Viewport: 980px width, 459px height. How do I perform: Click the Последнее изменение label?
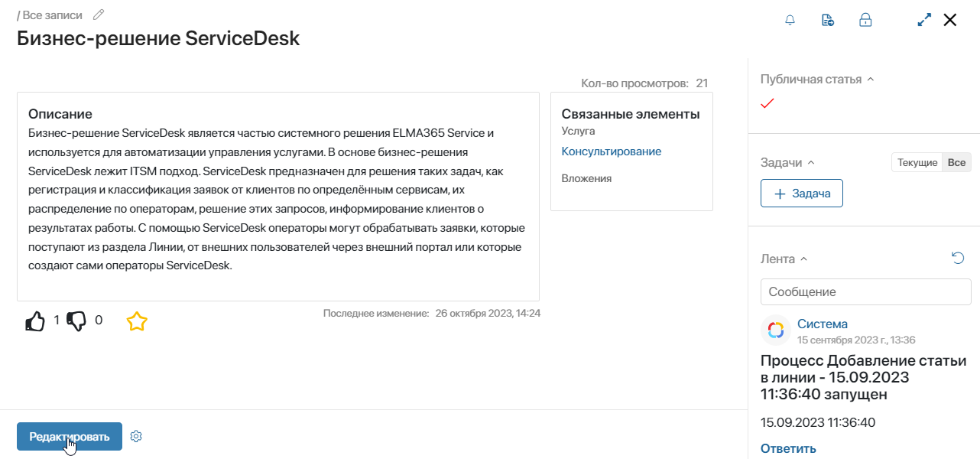[376, 313]
